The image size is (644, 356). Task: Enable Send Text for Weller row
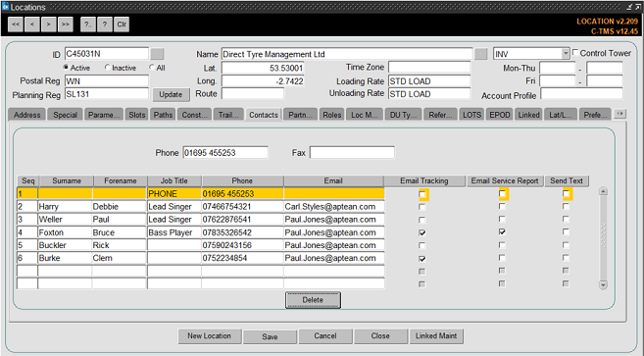point(566,219)
